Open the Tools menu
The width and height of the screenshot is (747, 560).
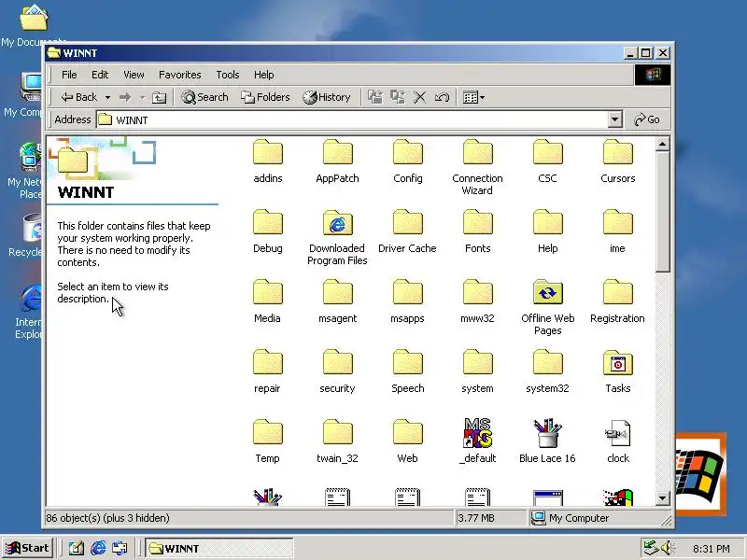[228, 75]
